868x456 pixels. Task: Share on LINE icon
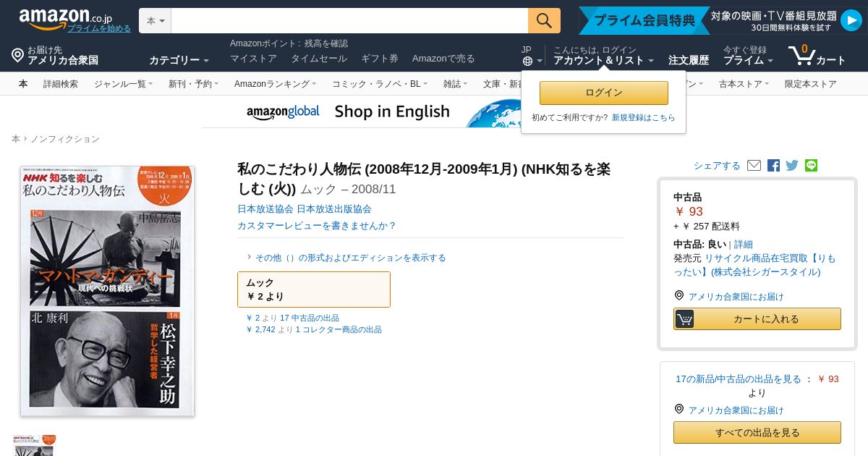811,166
